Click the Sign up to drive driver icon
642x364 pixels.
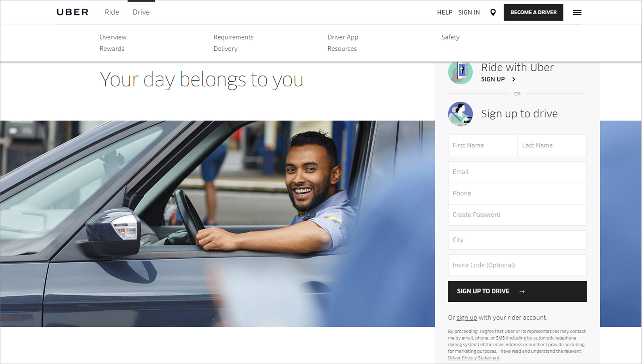[x=460, y=114]
